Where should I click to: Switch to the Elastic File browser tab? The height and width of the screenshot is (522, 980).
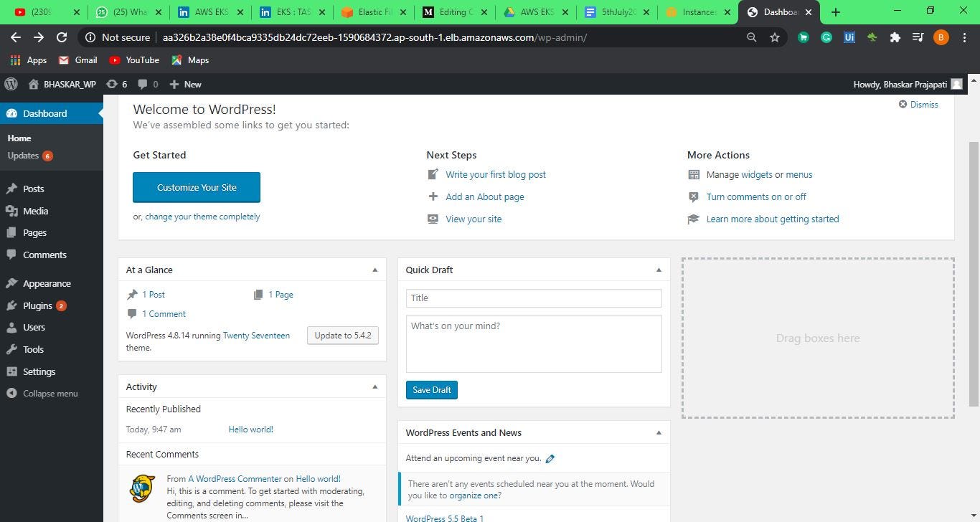374,12
